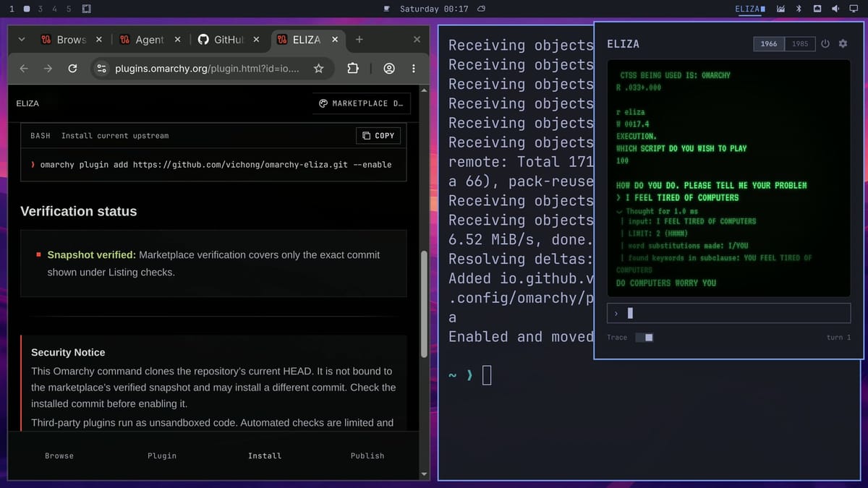868x488 pixels.
Task: Close the Agent browser tab
Action: point(177,40)
